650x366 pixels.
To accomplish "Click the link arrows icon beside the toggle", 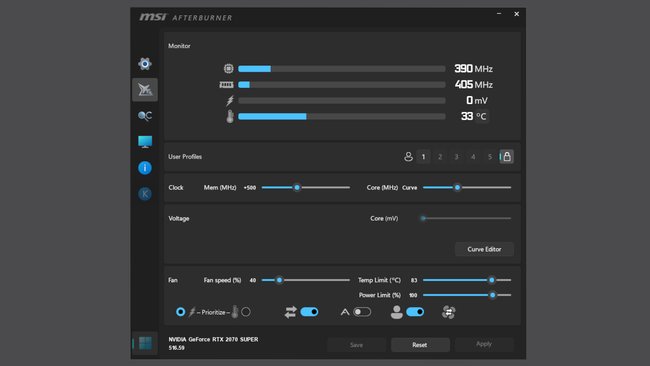I will click(291, 312).
